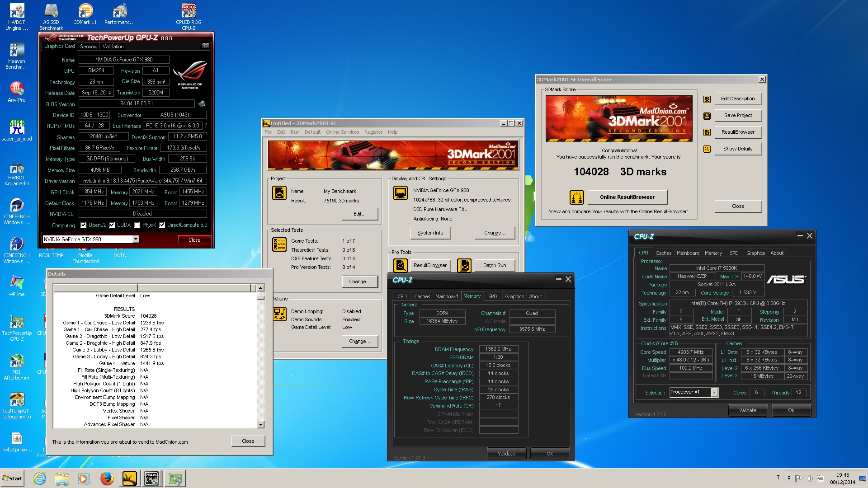Click Save Project disk icon
Image resolution: width=868 pixels, height=488 pixels.
(x=707, y=116)
